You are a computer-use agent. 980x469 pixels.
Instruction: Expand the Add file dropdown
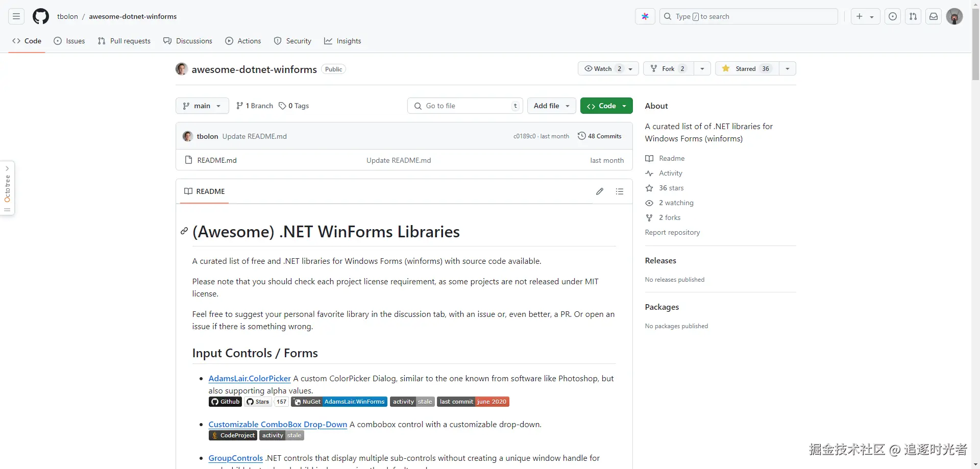[552, 106]
